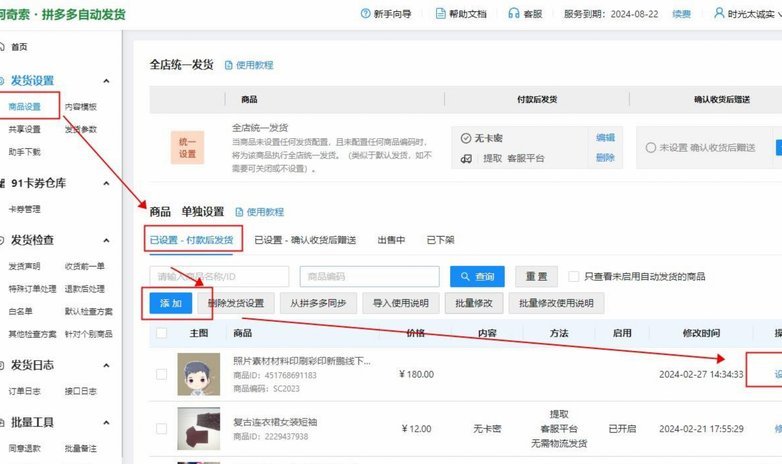This screenshot has height=464, width=782.
Task: Click 删除 link in 全店统一发货 row
Action: click(605, 158)
